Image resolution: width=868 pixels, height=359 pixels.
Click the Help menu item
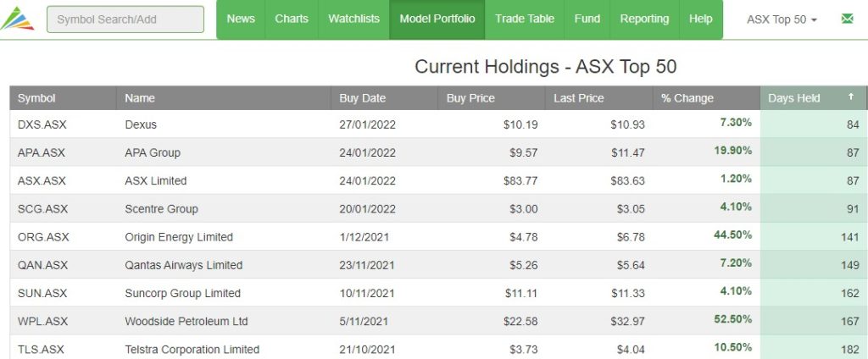tap(701, 19)
